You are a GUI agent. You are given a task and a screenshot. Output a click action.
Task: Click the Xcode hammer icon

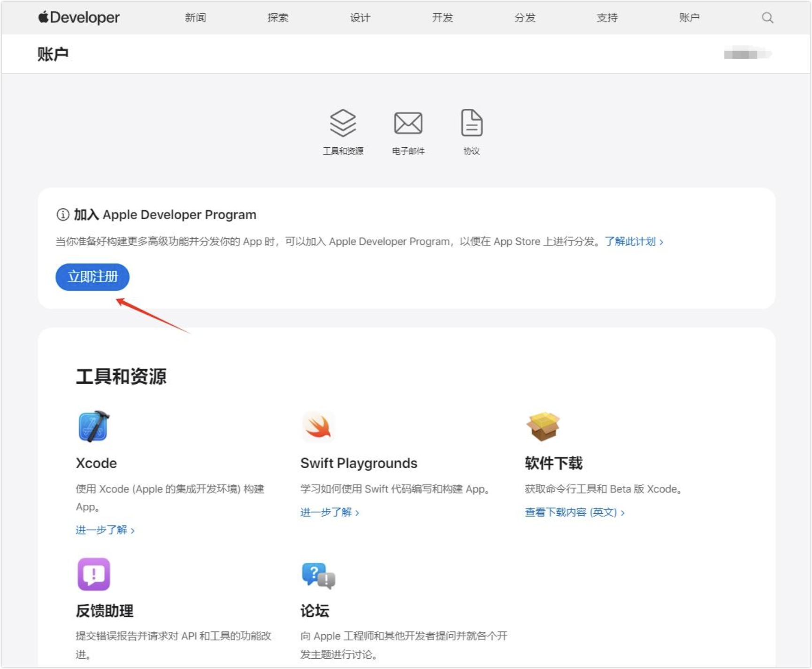94,426
